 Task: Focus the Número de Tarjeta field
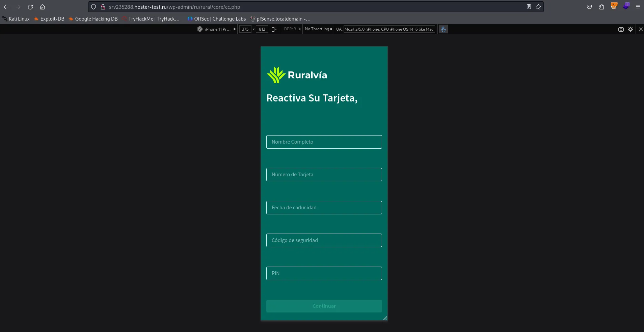[324, 175]
